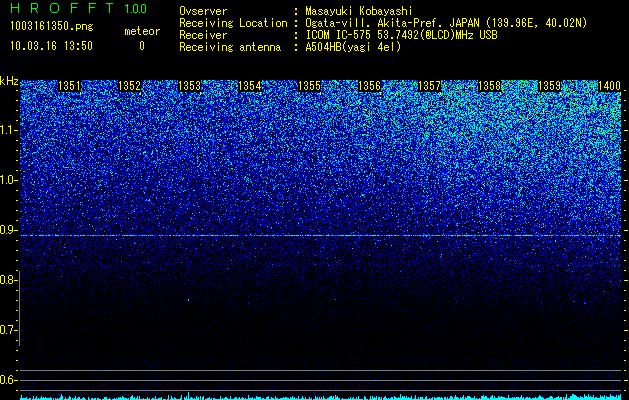The width and height of the screenshot is (629, 400).
Task: Click the meteor count value 0
Action: pyautogui.click(x=142, y=46)
